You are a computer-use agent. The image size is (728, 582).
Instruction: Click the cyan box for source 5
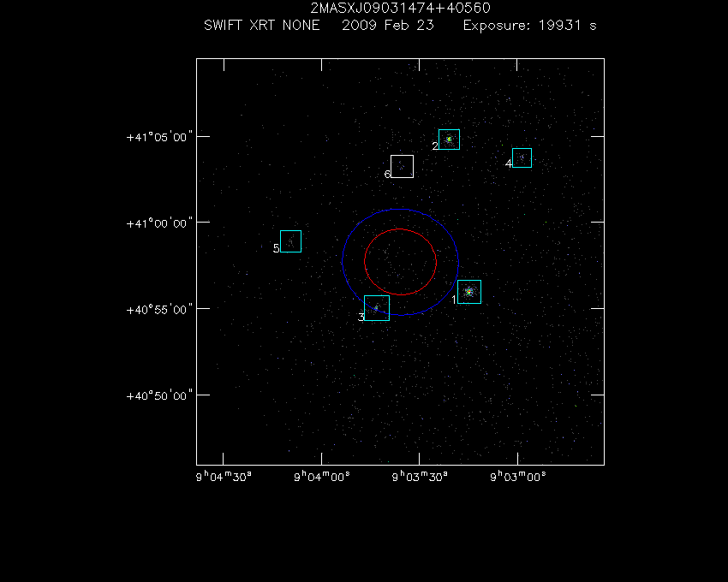pyautogui.click(x=290, y=241)
